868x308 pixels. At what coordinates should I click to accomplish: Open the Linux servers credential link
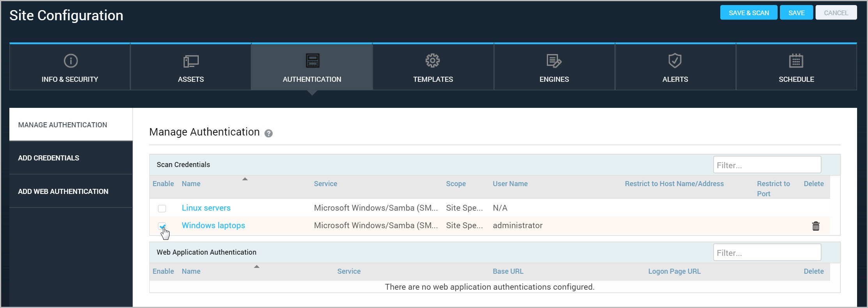coord(206,208)
